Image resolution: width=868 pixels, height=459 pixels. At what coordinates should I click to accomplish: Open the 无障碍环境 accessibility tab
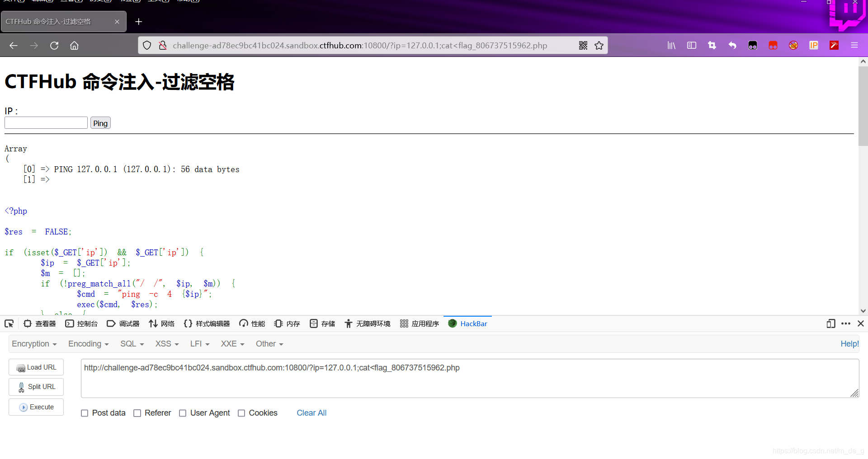click(x=368, y=324)
